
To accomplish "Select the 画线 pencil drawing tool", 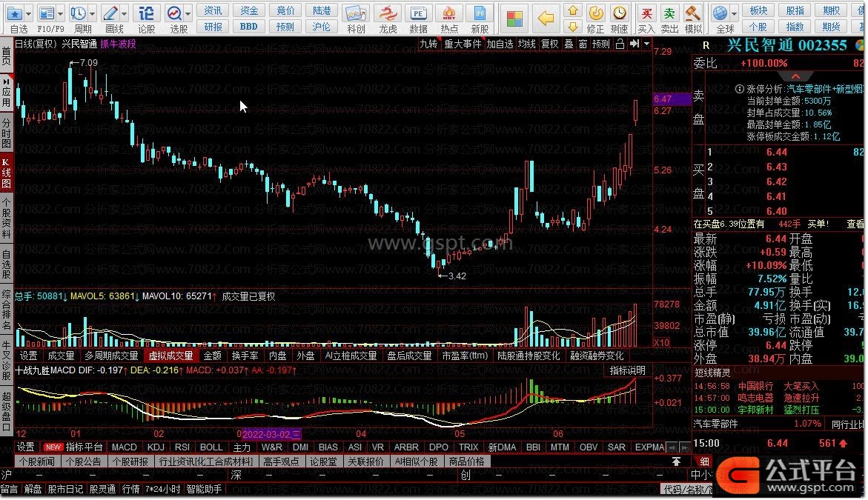I will (x=110, y=13).
